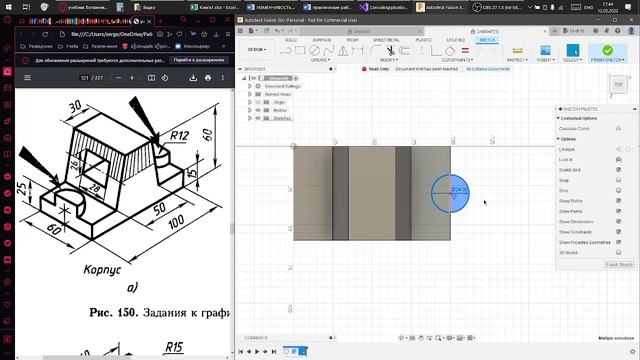Expand Named Views in browser tree
This screenshot has height=360, width=640.
(250, 94)
